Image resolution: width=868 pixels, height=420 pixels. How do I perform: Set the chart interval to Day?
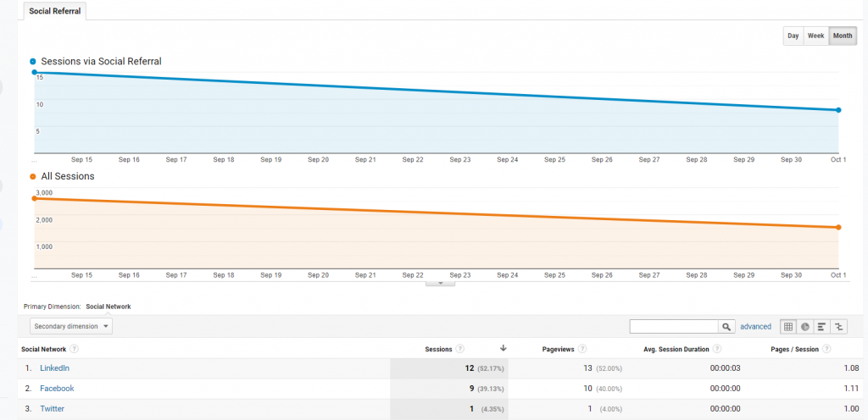point(793,36)
